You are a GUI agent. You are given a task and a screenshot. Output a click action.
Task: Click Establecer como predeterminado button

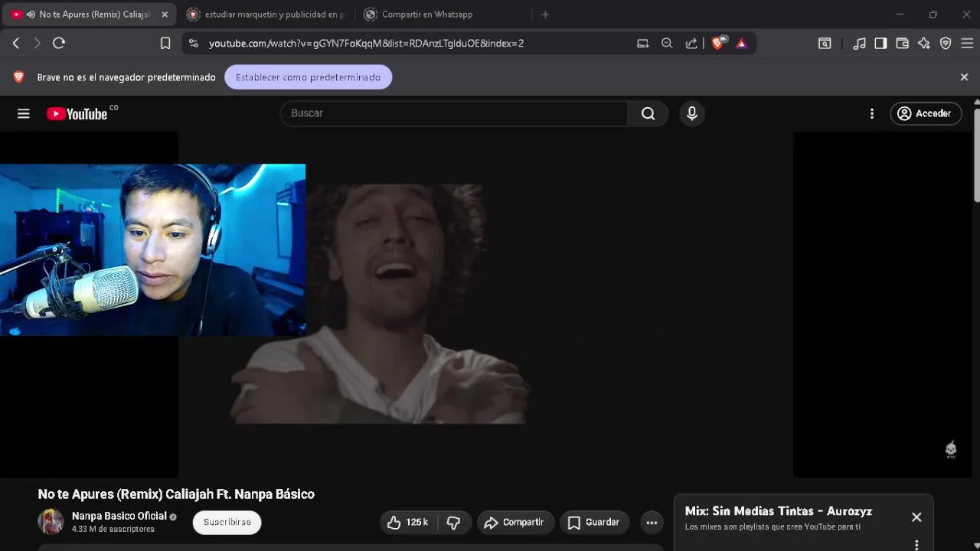coord(308,77)
